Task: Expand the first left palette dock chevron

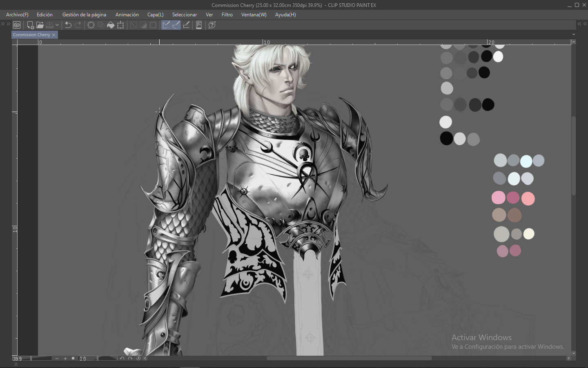Action: (3, 24)
